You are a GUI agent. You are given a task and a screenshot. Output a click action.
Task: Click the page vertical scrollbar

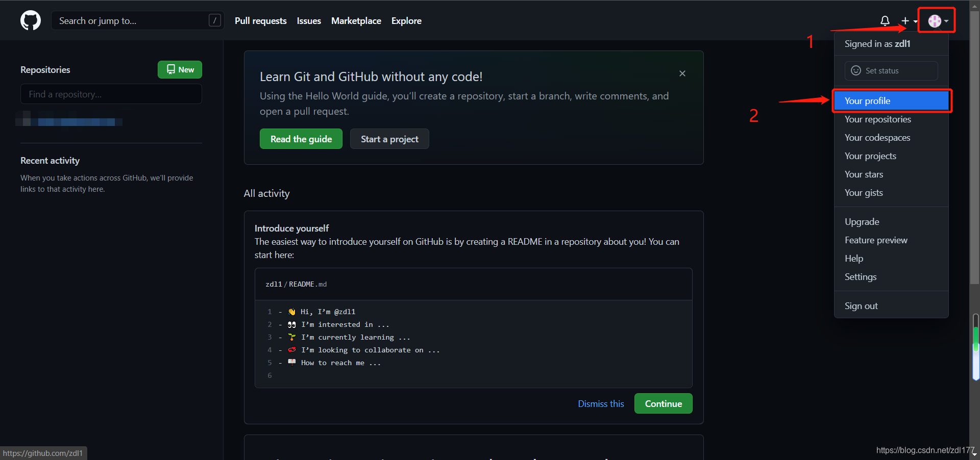974,148
